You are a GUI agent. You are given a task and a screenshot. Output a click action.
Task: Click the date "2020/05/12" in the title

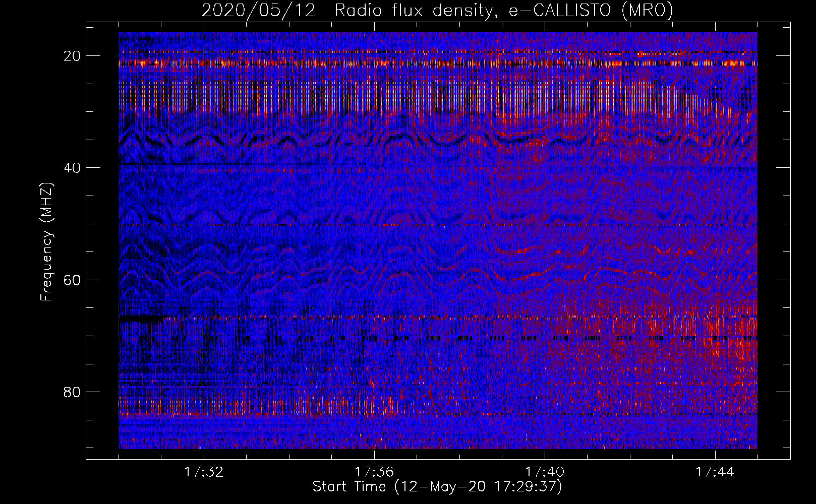(259, 10)
